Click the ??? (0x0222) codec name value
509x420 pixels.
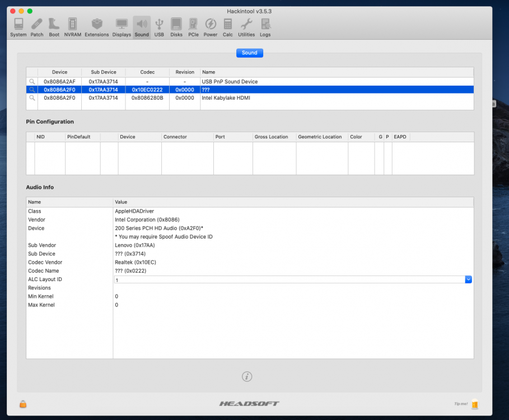pos(130,270)
